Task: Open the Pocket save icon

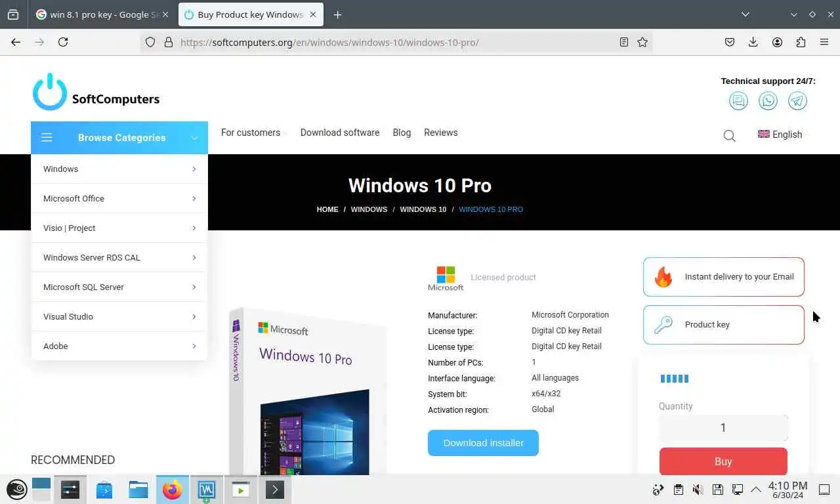Action: [730, 42]
